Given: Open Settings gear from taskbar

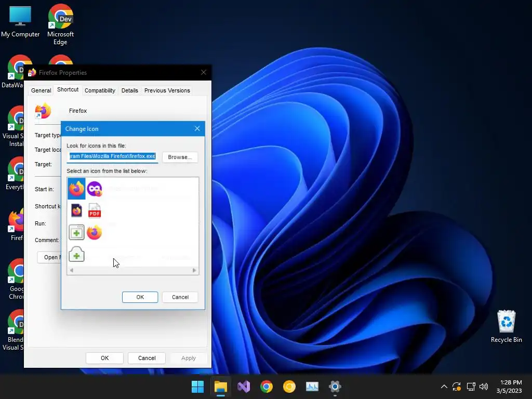Looking at the screenshot, I should 335,387.
